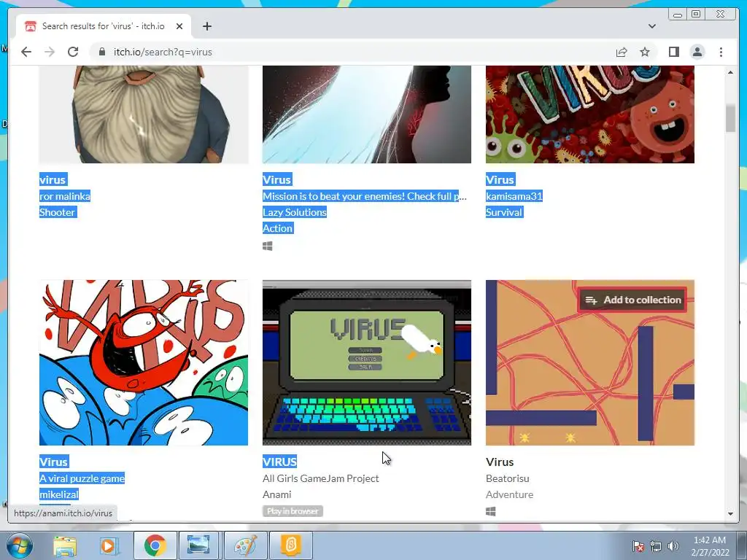This screenshot has height=560, width=747.
Task: Open network status tray icon
Action: 656,546
